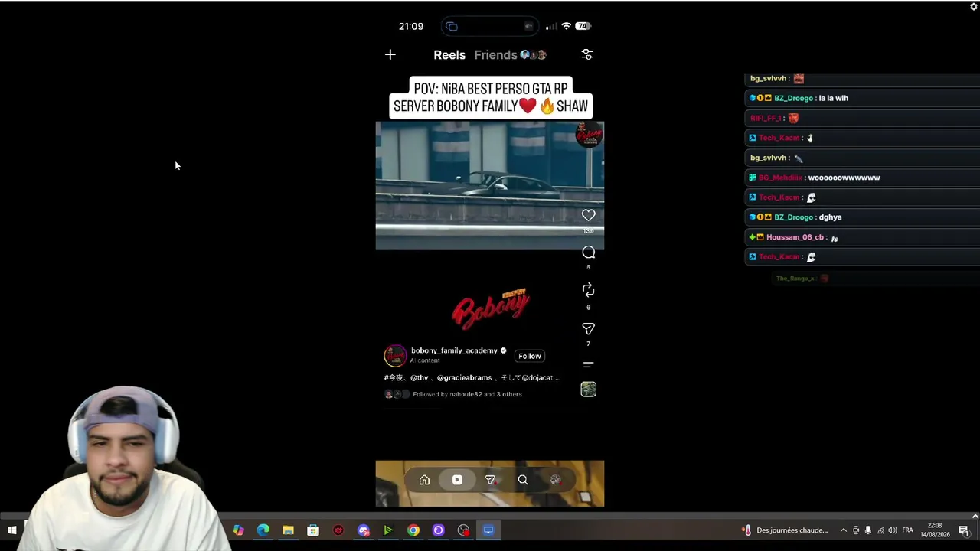Open comments with the speech bubble icon

(x=588, y=253)
